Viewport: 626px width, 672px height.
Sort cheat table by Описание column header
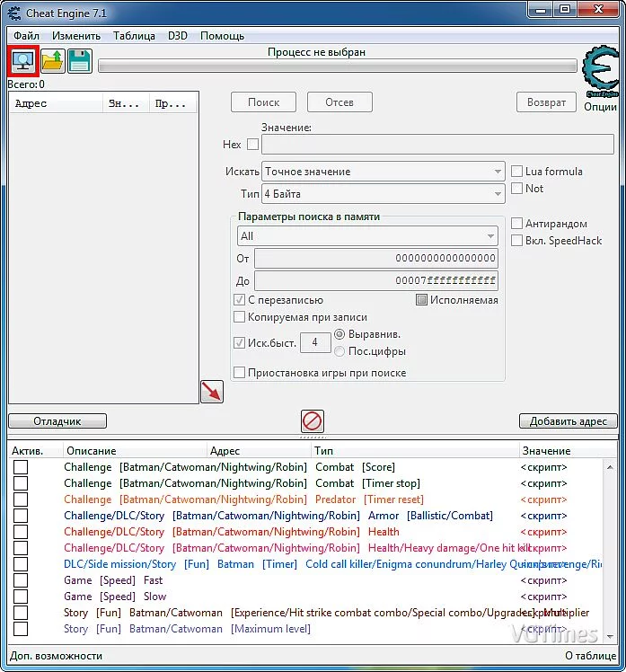tap(135, 451)
